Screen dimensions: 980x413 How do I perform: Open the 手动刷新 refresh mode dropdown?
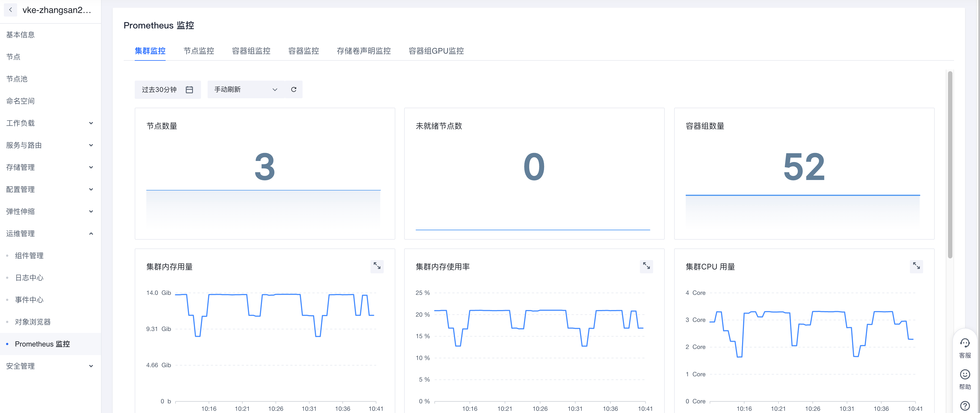click(246, 90)
